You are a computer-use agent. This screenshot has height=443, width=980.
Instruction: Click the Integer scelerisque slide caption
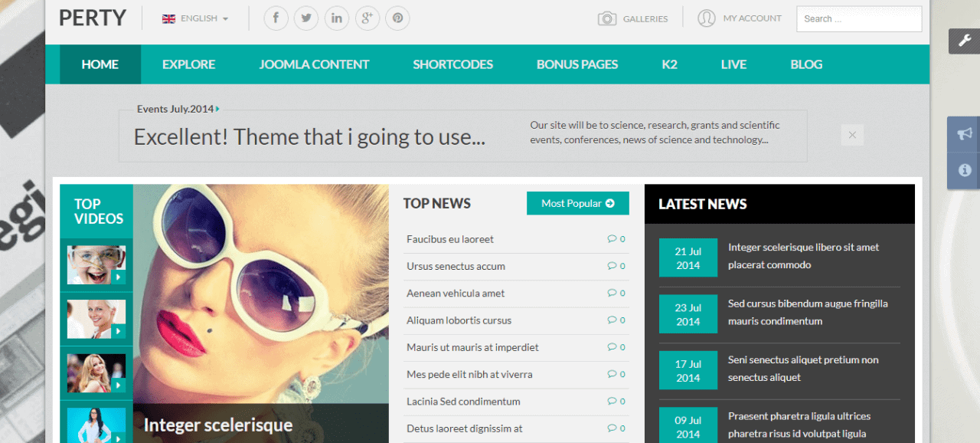click(x=218, y=425)
